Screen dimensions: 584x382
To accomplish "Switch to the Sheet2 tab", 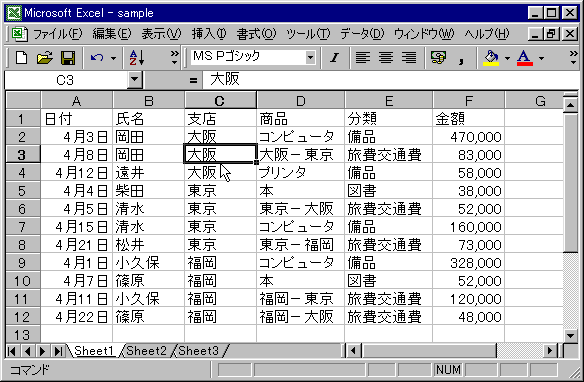I will tap(146, 351).
